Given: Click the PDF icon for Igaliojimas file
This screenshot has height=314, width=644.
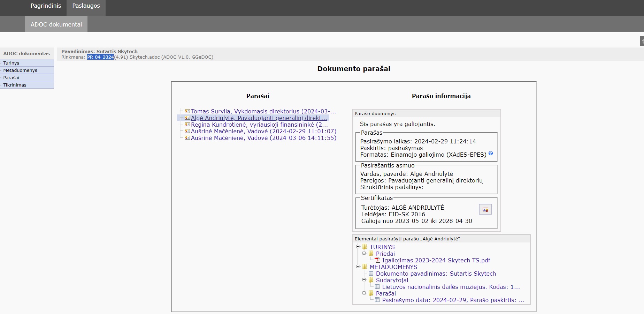Looking at the screenshot, I should [x=377, y=260].
